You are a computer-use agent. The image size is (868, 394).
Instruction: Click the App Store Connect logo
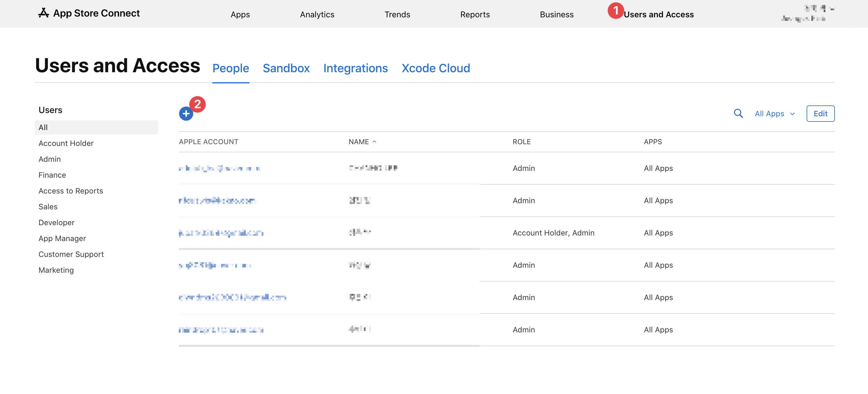tap(89, 13)
